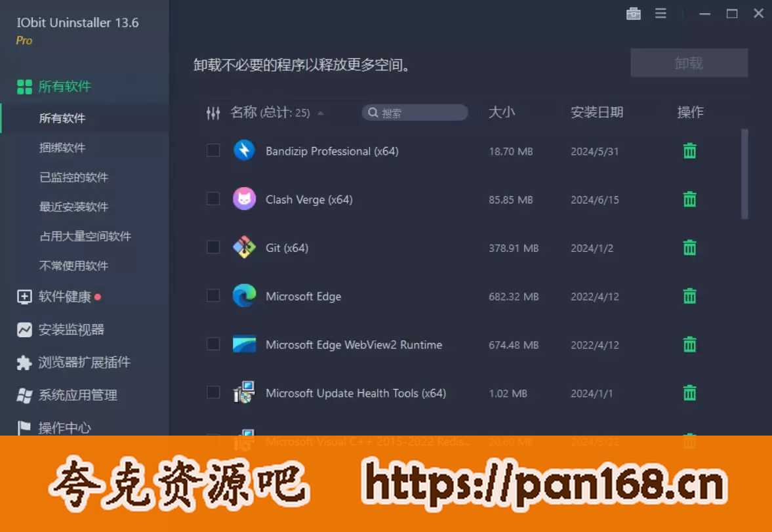Click the Microsoft Edge WebView2 Runtime name
The image size is (772, 532).
(354, 345)
